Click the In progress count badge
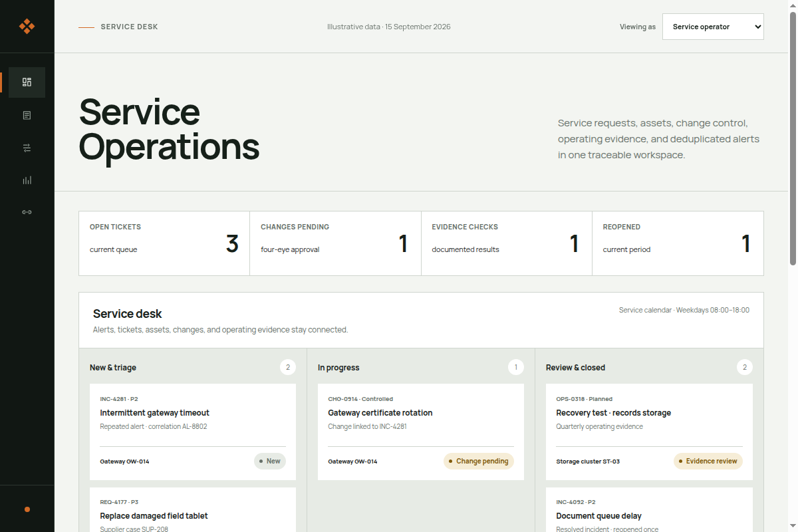Viewport: 798px width, 532px height. [516, 367]
